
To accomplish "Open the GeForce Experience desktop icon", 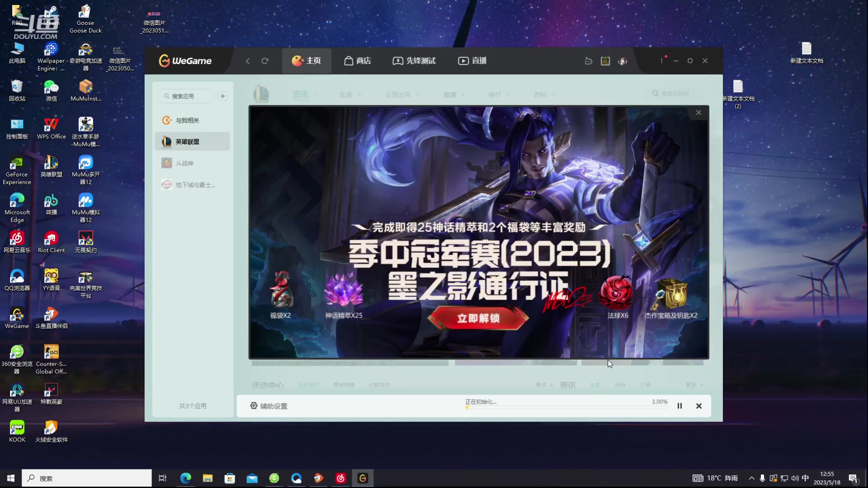I will point(17,170).
